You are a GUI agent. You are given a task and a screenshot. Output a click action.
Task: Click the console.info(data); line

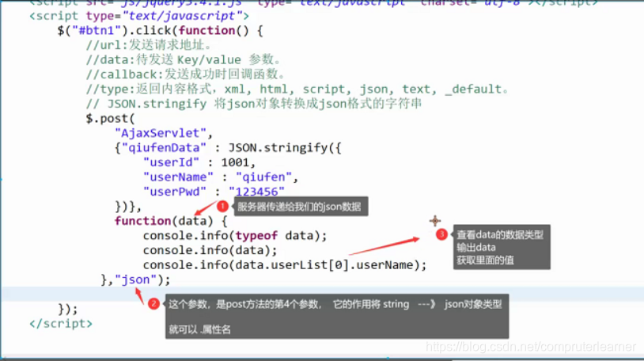210,250
